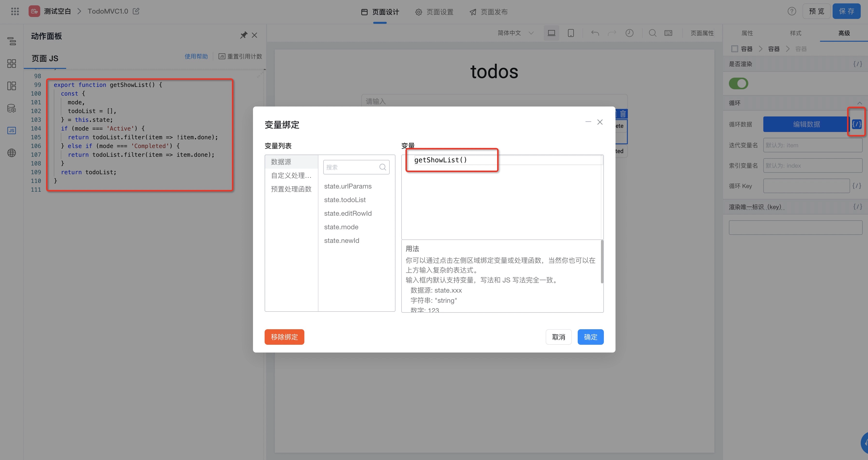This screenshot has height=460, width=868.
Task: Click variable binding icon beside 循环数据
Action: coord(856,124)
